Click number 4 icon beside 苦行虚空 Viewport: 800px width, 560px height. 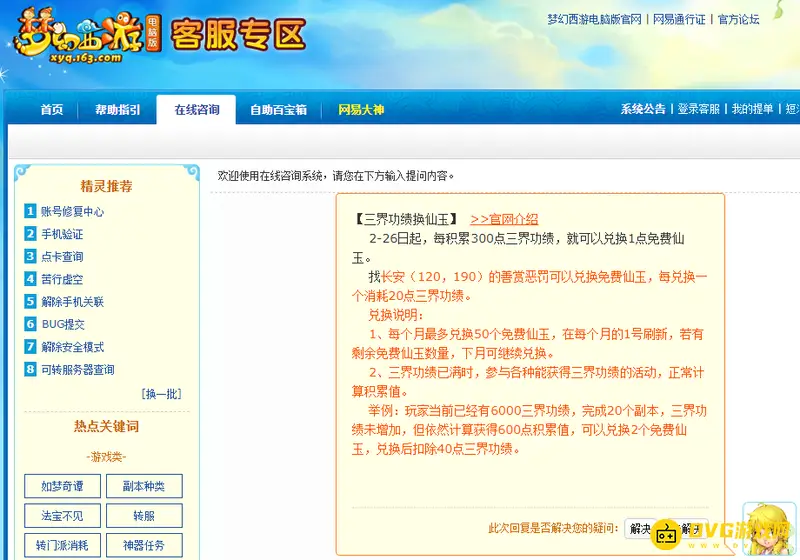tap(30, 278)
